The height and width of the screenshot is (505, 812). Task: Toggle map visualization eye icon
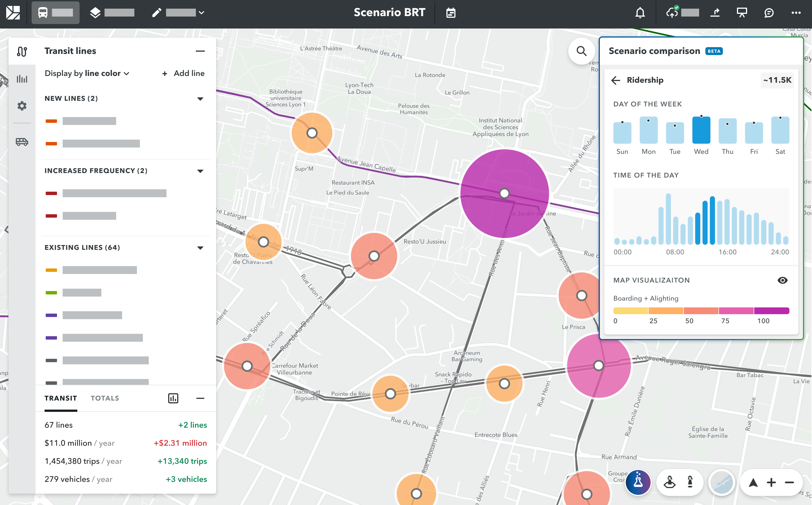click(x=782, y=280)
